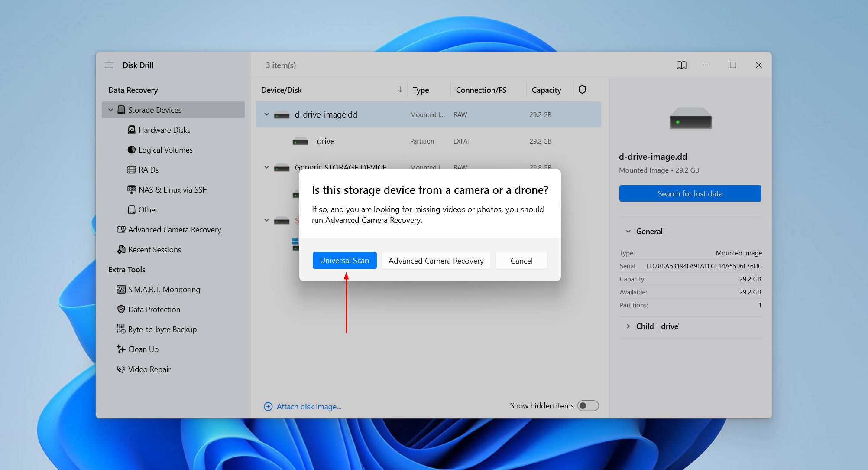Viewport: 868px width, 470px height.
Task: Click the large drive thumbnail in details panel
Action: pyautogui.click(x=690, y=118)
